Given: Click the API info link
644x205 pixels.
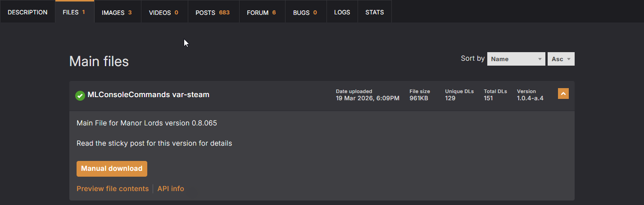Looking at the screenshot, I should [171, 189].
